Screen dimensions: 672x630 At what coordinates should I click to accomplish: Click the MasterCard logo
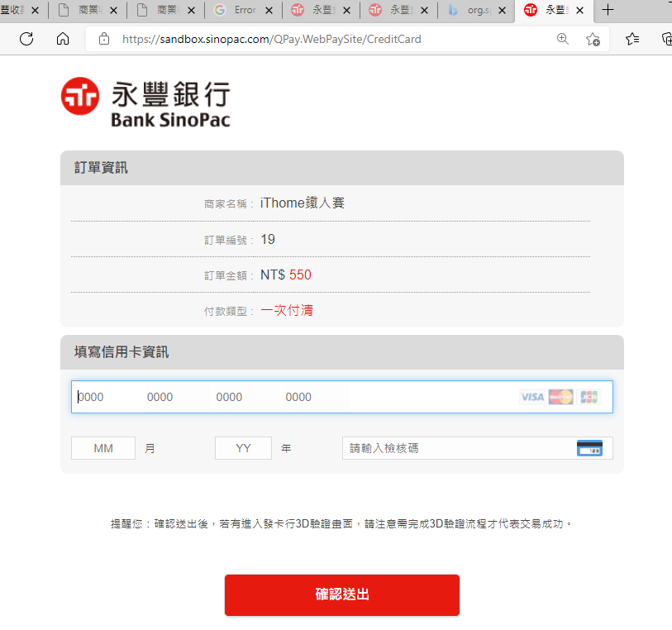click(x=560, y=398)
